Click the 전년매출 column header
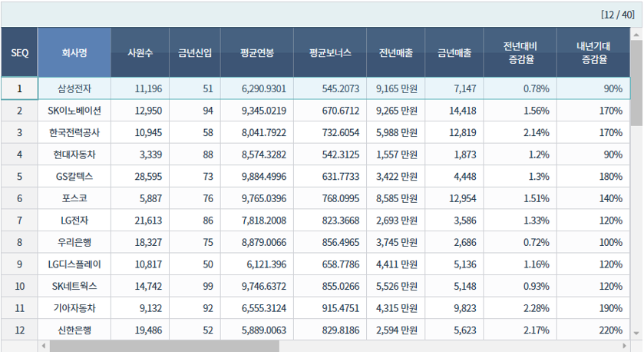644x352 pixels. (x=396, y=52)
